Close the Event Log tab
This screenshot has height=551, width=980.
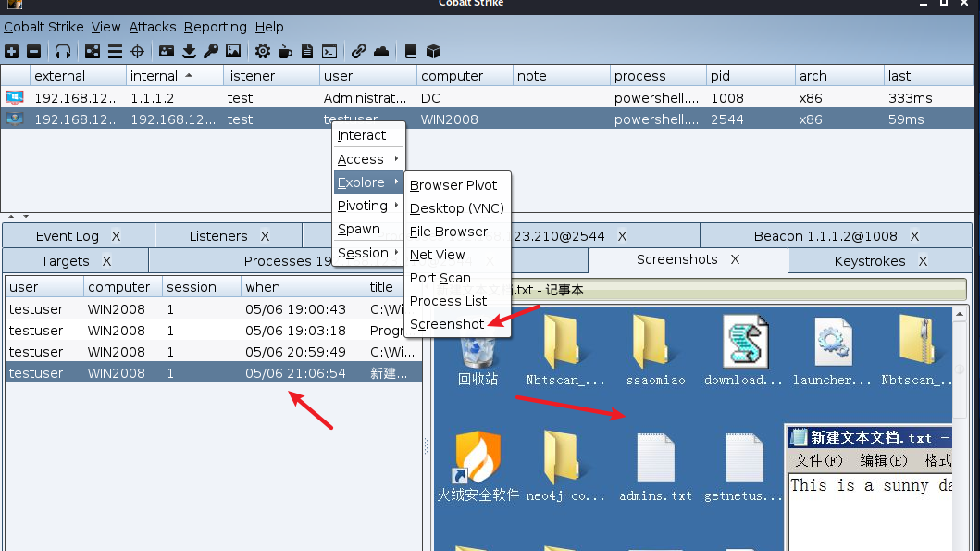pos(117,236)
